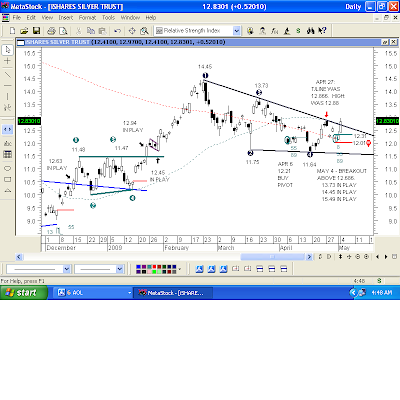Image resolution: width=400 pixels, height=400 pixels.
Task: Open the View menu
Action: 47,18
